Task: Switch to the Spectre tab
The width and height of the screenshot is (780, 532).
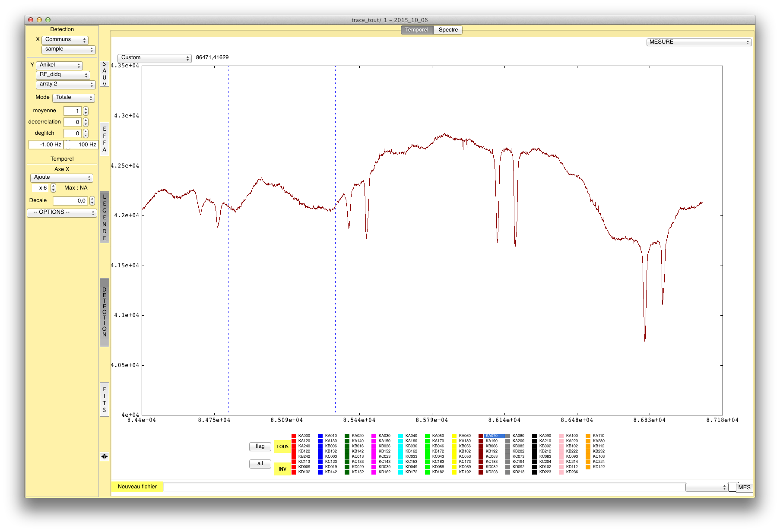Action: tap(448, 30)
